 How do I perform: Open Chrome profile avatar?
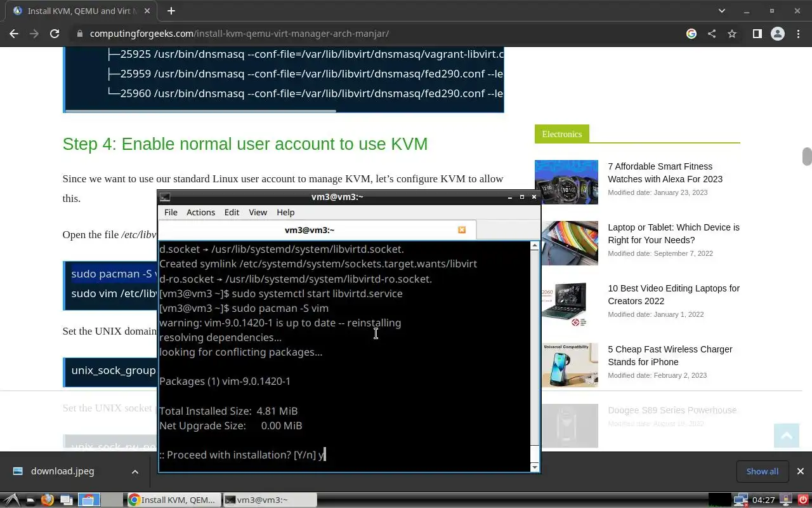(778, 34)
